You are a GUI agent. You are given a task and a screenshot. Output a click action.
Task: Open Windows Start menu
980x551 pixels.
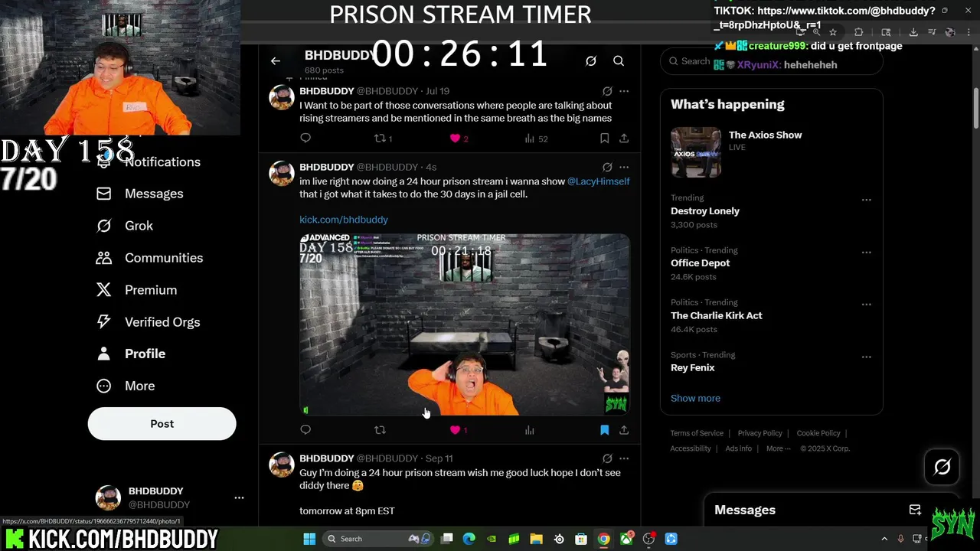[x=309, y=539]
